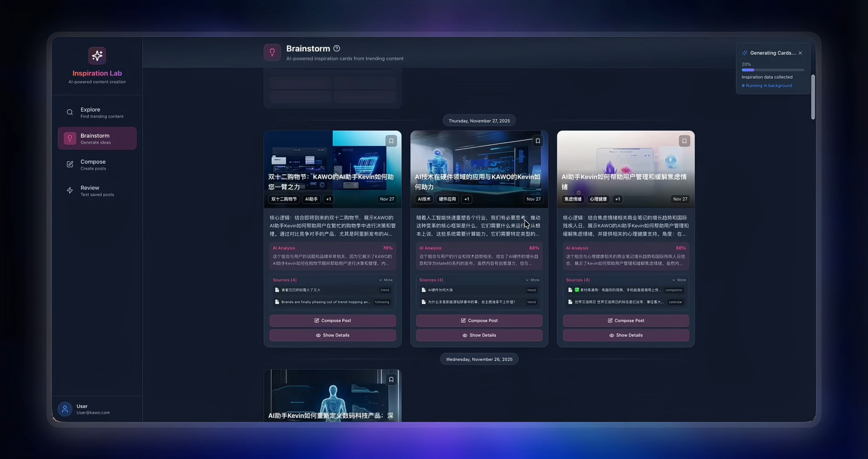868x459 pixels.
Task: Open the Brainstorm sidebar tab
Action: pos(97,138)
